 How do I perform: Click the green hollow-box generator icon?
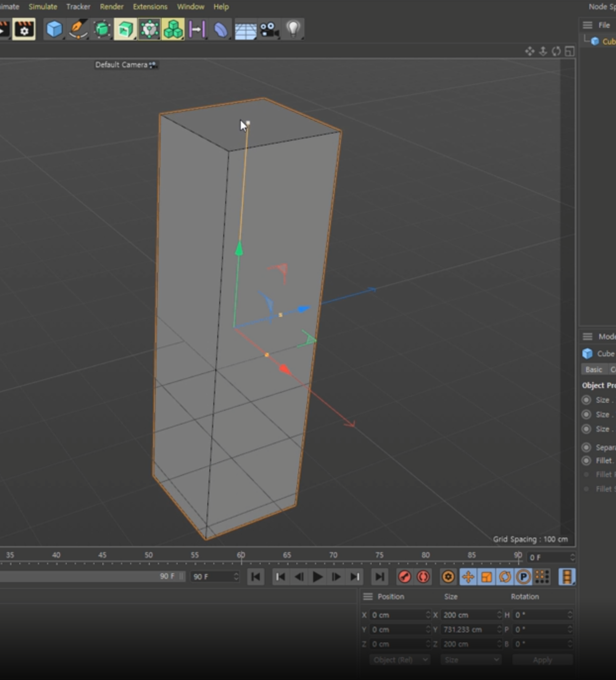coord(125,30)
